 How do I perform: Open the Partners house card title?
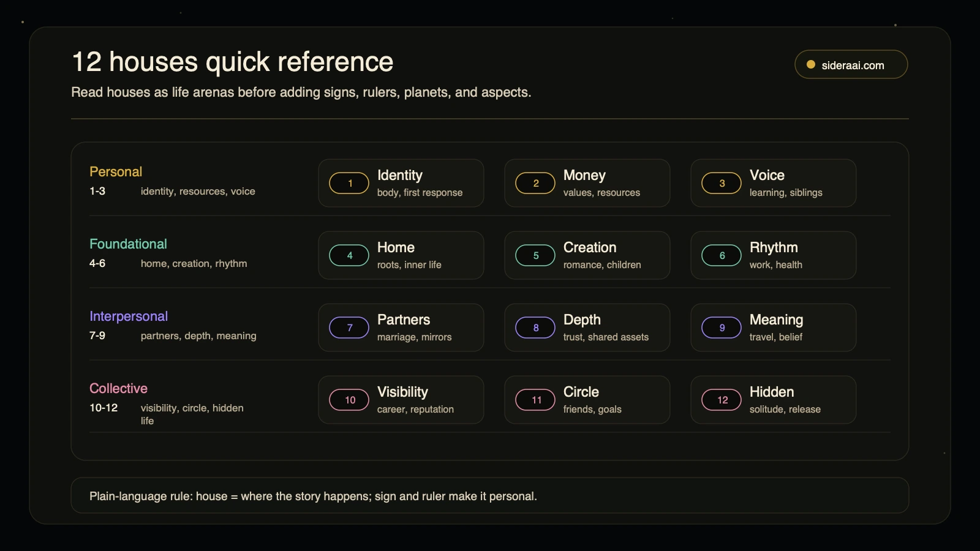(x=404, y=320)
